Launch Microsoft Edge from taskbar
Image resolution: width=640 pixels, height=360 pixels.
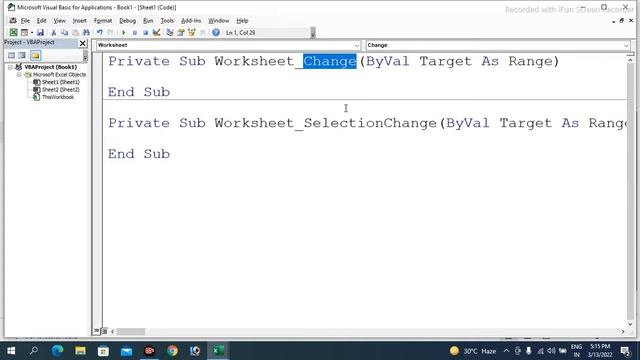pos(57,351)
